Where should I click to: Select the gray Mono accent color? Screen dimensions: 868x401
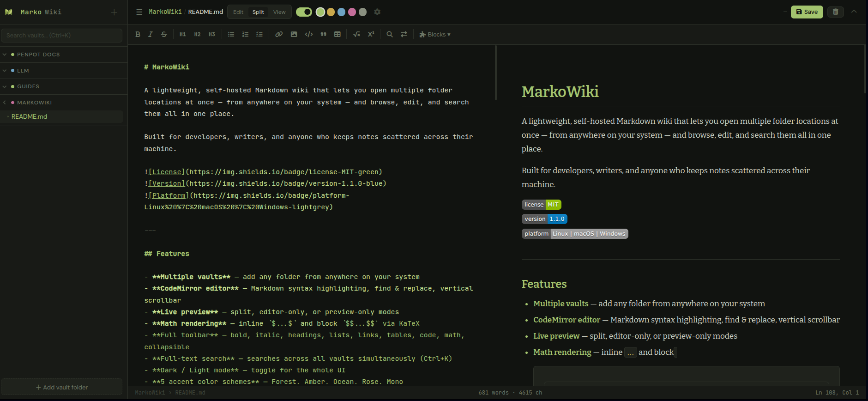click(362, 12)
